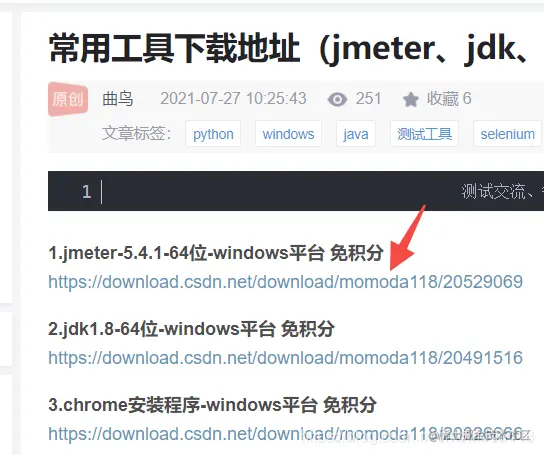
Task: Select the selenium tag
Action: click(x=507, y=134)
